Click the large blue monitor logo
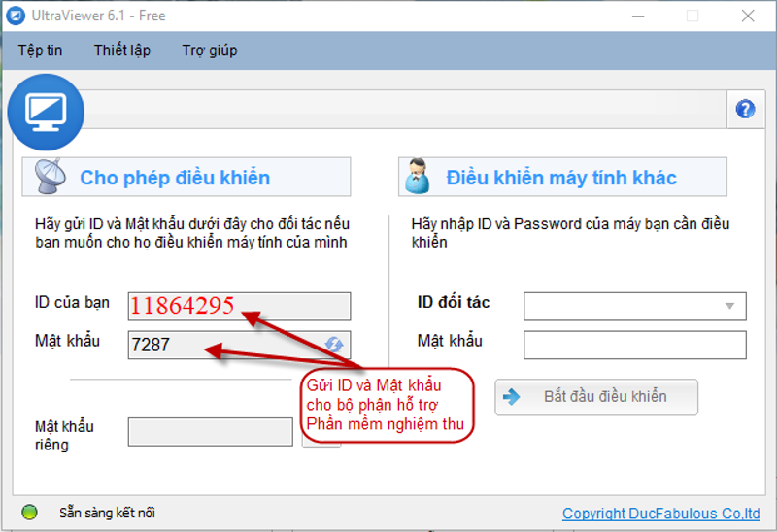777x532 pixels. 46,112
